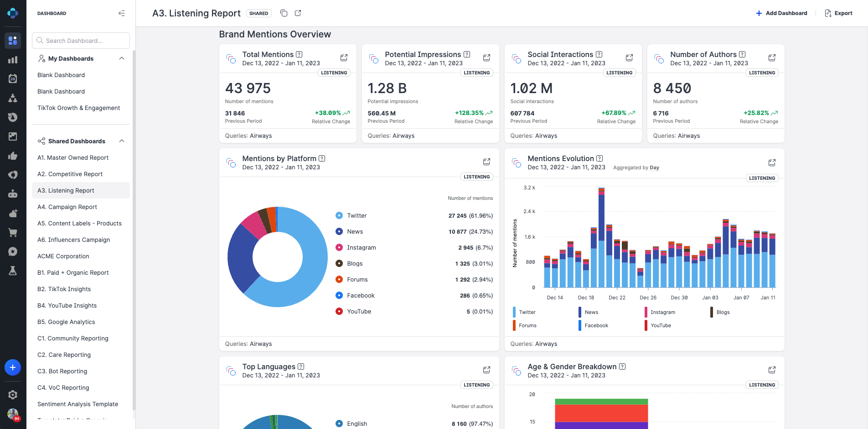The image size is (868, 429).
Task: Open the Total Mentions help tooltip question mark
Action: coord(299,54)
